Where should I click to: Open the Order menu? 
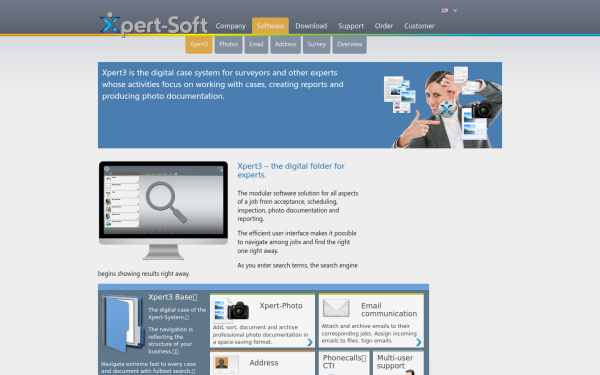pos(384,26)
